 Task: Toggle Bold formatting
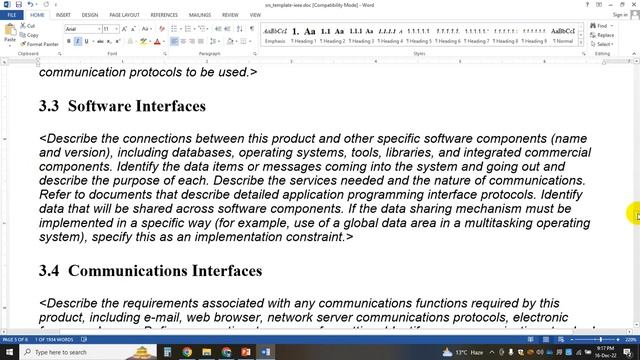(x=69, y=41)
